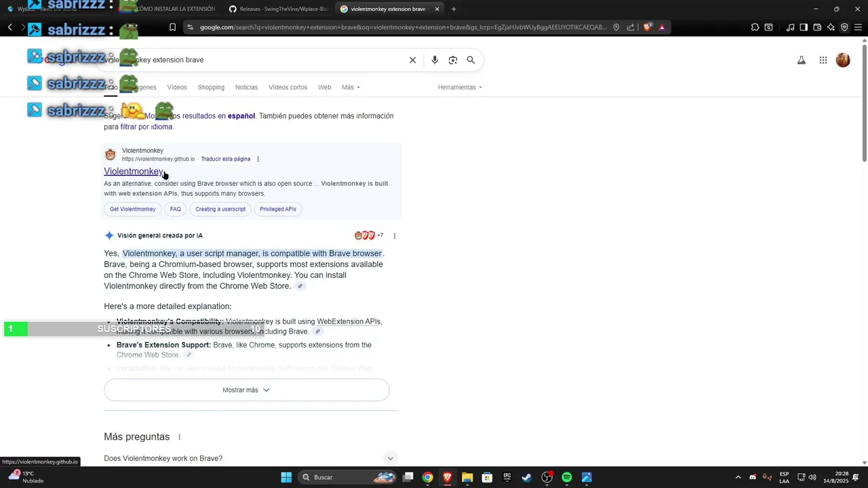This screenshot has width=868, height=488.
Task: Open Brave main hamburger menu
Action: [x=858, y=27]
